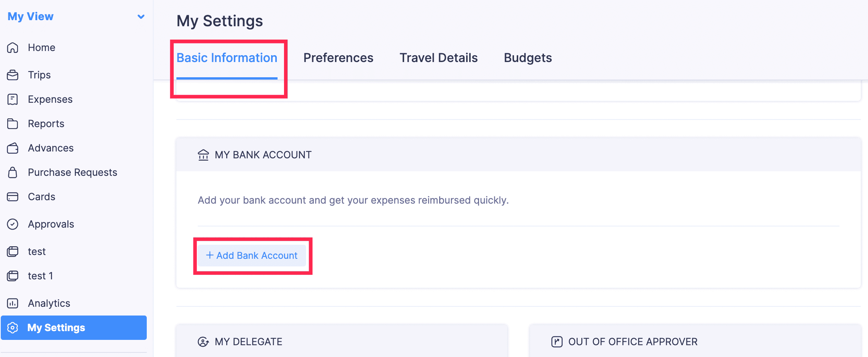
Task: Click the Home icon in sidebar
Action: pos(13,47)
